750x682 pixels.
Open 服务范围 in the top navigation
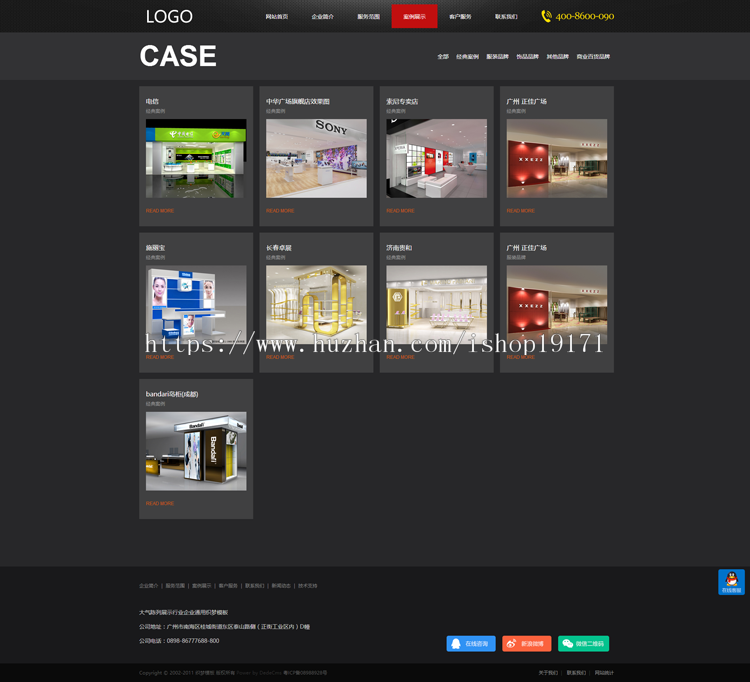click(369, 17)
